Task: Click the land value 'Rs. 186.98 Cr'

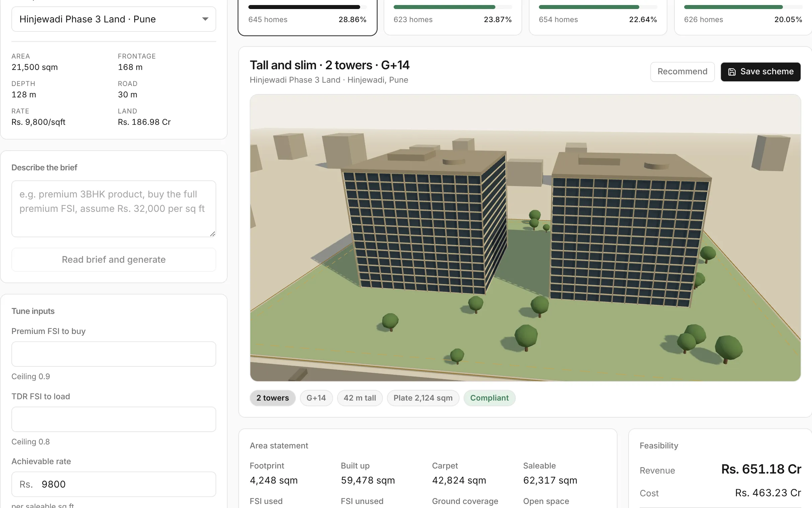Action: 144,122
